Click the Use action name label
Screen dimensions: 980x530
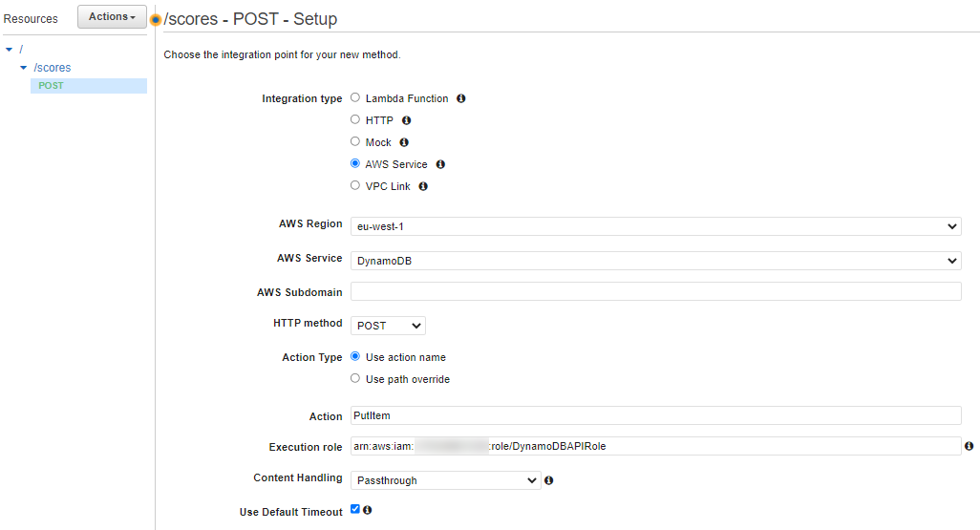[x=406, y=357]
